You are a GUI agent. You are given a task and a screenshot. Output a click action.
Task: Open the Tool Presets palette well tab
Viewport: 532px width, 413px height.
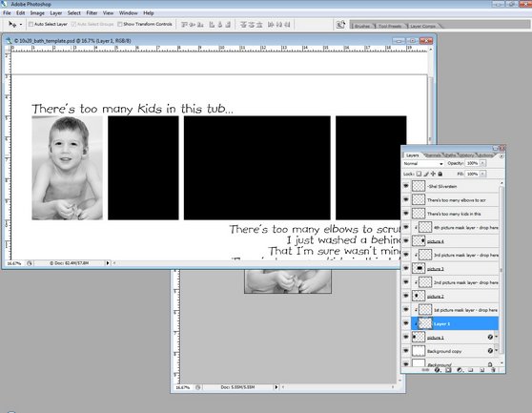[x=389, y=26]
